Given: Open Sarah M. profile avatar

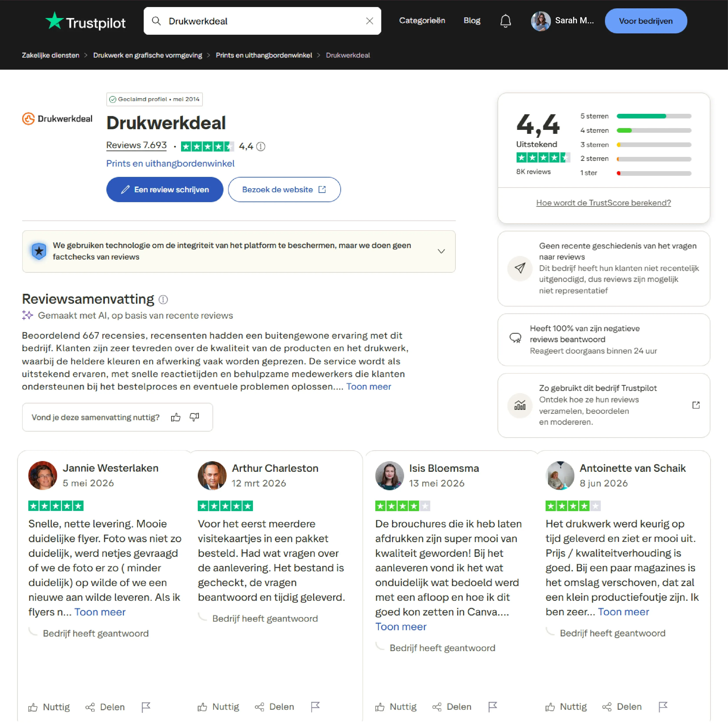Looking at the screenshot, I should [540, 21].
